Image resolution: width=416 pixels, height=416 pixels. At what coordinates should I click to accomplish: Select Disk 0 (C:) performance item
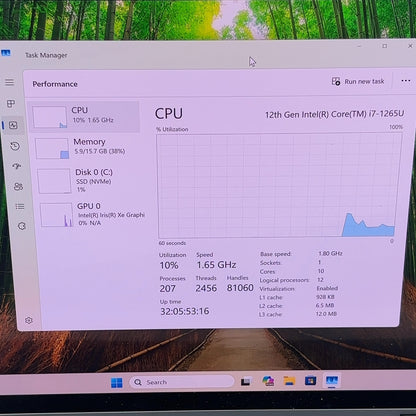click(89, 181)
